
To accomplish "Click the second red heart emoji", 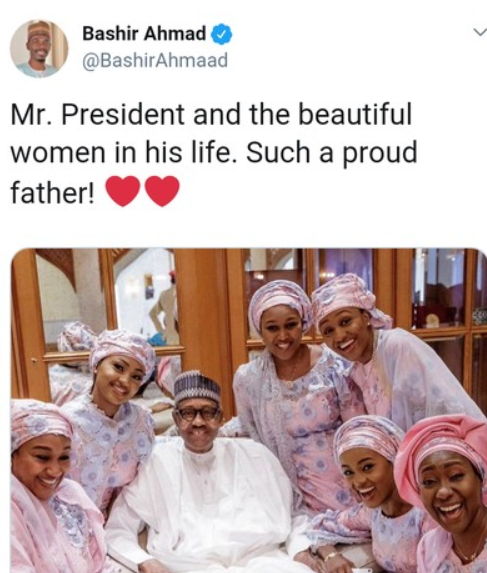I will coord(162,191).
